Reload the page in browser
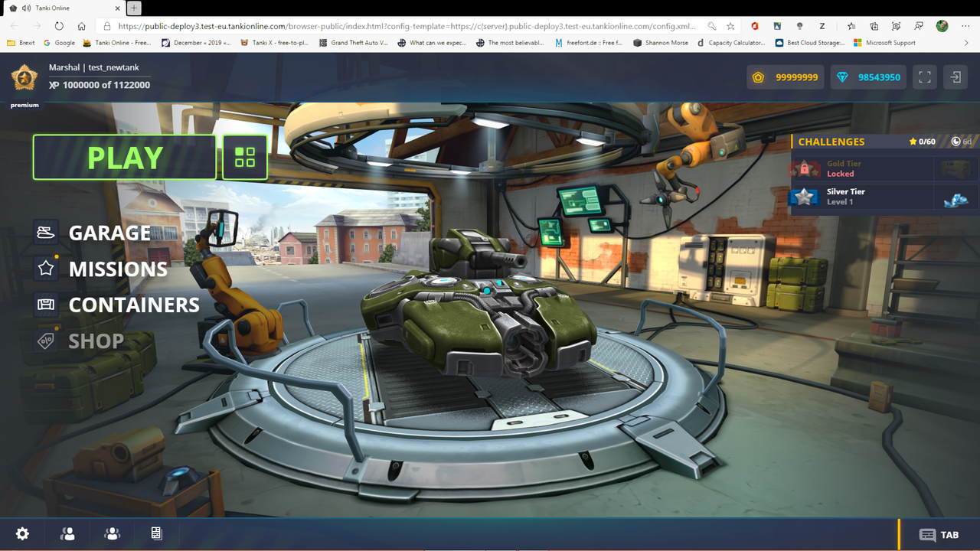Screen dimensions: 980x551 [59, 26]
